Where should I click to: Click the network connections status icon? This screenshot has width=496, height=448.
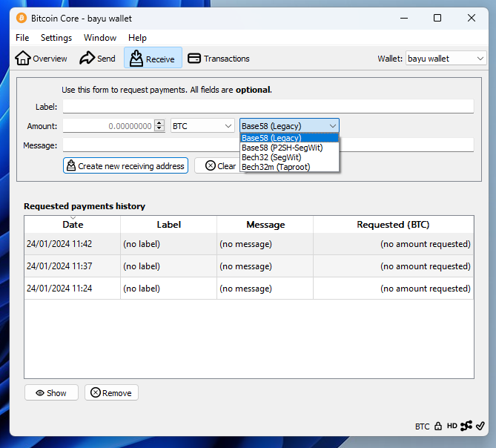tap(466, 426)
